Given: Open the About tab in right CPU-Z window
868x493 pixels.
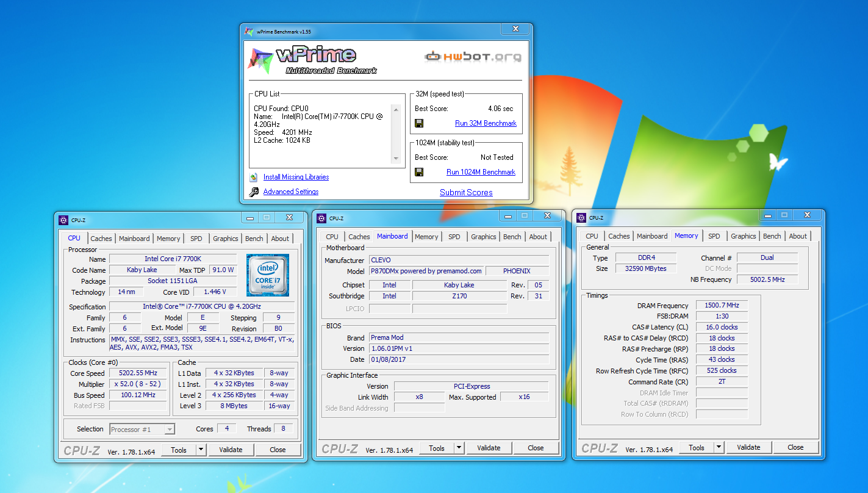Looking at the screenshot, I should click(798, 236).
